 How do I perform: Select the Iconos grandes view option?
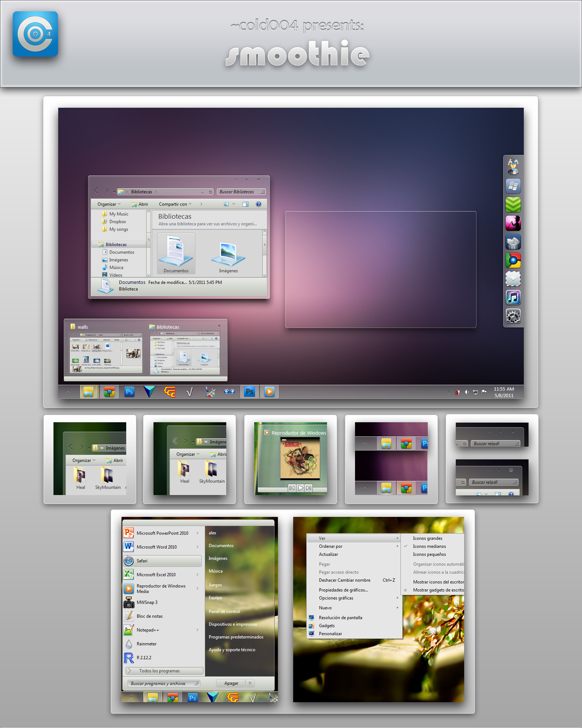coord(427,538)
